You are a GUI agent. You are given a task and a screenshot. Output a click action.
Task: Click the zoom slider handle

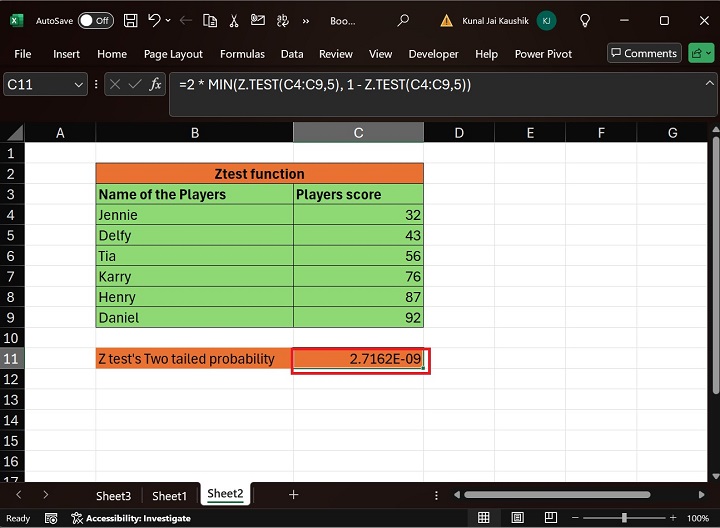[624, 518]
